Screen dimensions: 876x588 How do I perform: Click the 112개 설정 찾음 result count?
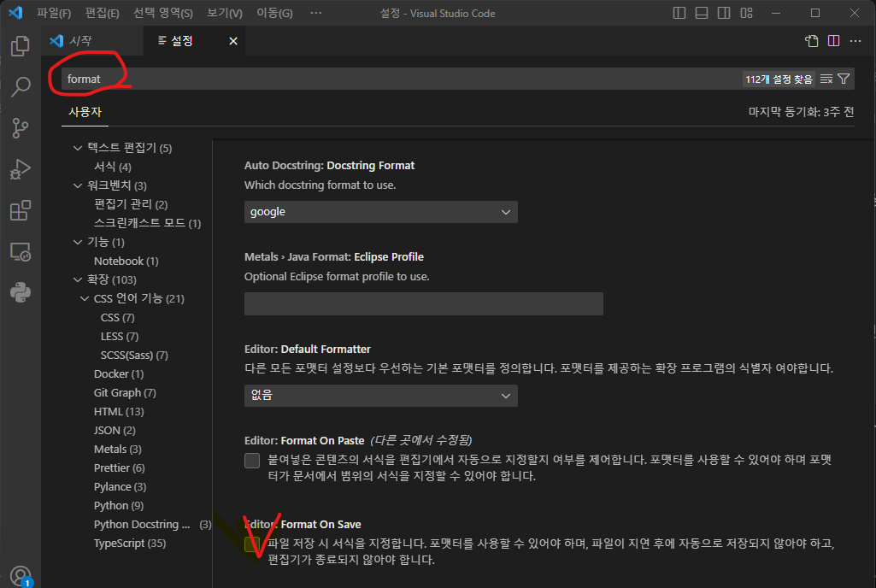(x=779, y=79)
